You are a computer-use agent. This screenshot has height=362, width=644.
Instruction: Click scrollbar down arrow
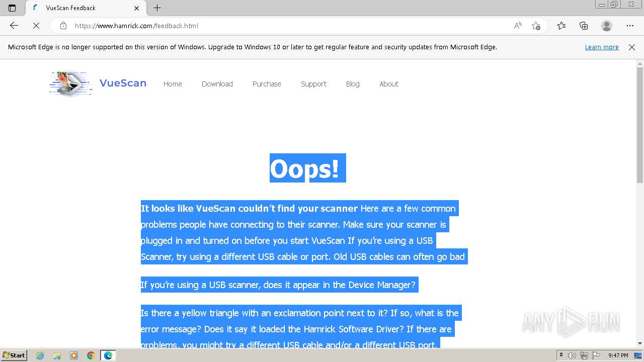tap(640, 343)
